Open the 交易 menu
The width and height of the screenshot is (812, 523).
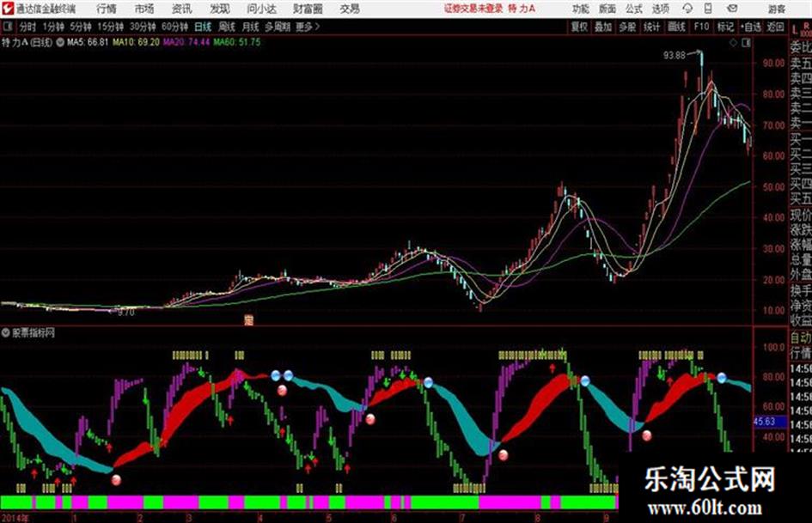pyautogui.click(x=350, y=9)
